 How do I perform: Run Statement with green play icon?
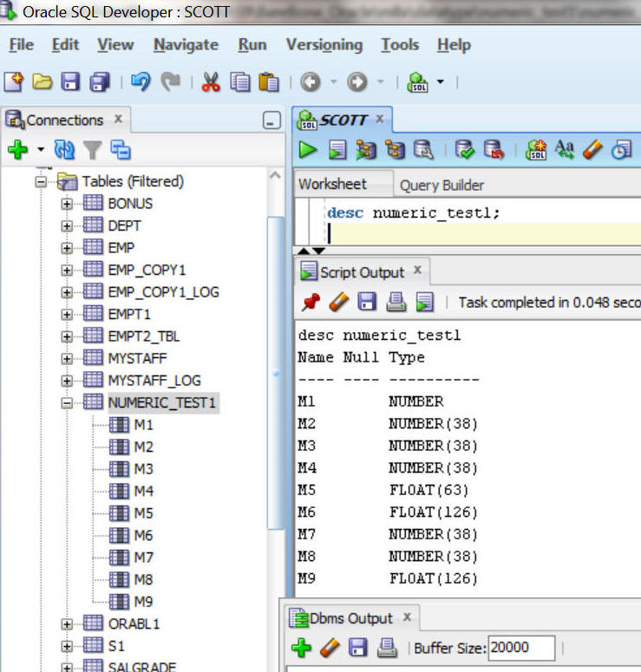308,150
